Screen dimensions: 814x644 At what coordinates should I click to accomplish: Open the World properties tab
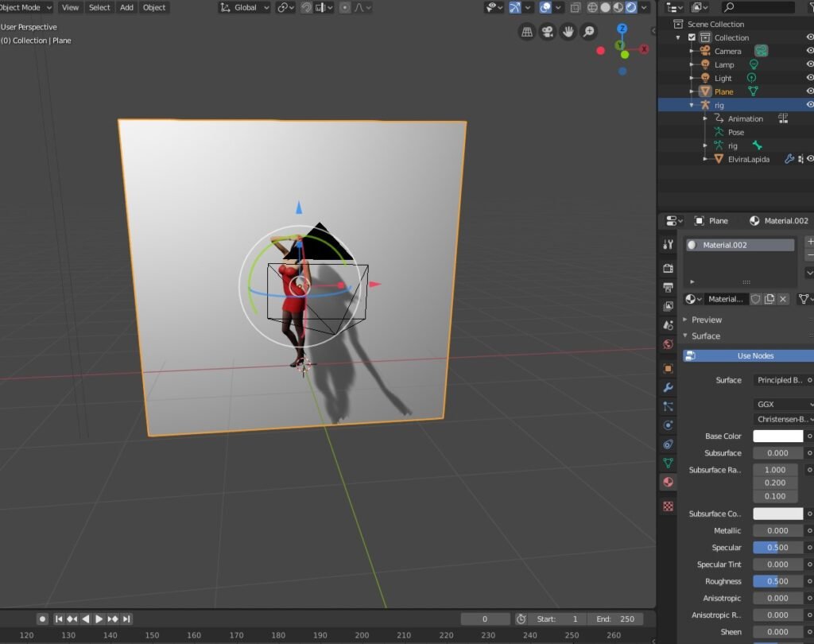668,344
